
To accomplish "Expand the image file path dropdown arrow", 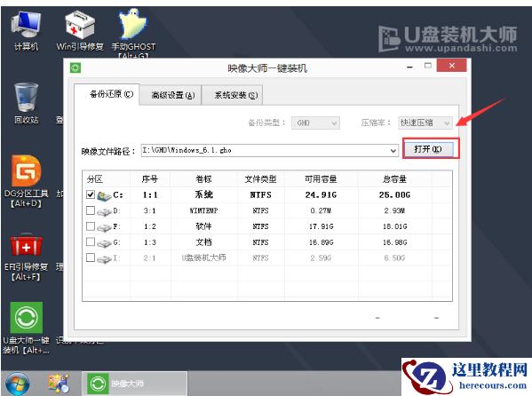I will point(393,150).
